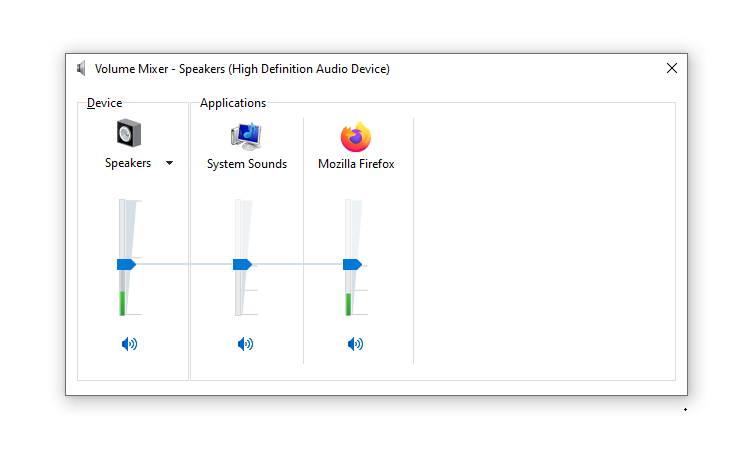
Task: Click the Mozilla Firefox text label
Action: 356,164
